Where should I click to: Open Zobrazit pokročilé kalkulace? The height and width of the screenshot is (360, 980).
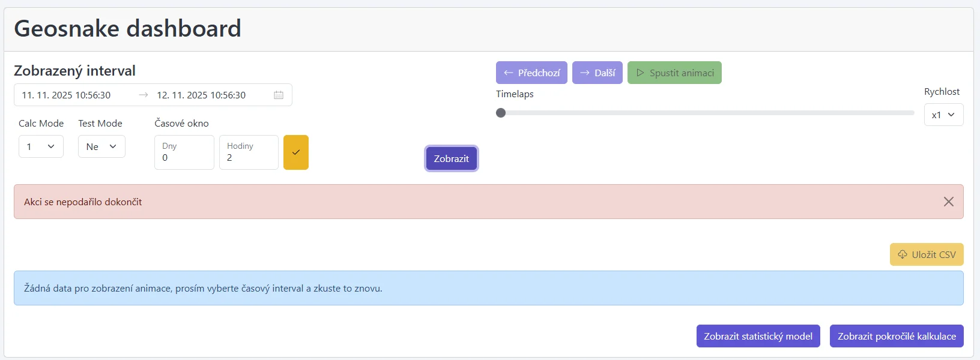point(897,336)
